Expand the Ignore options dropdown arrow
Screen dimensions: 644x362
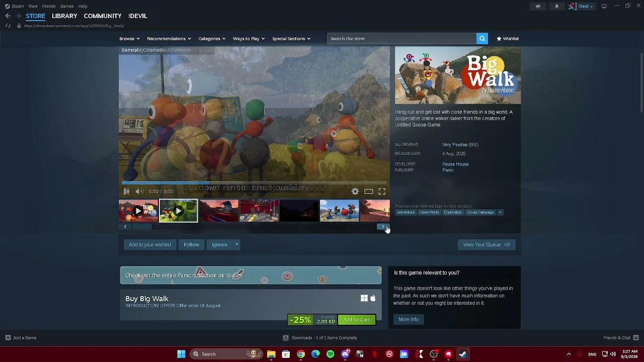pos(236,245)
